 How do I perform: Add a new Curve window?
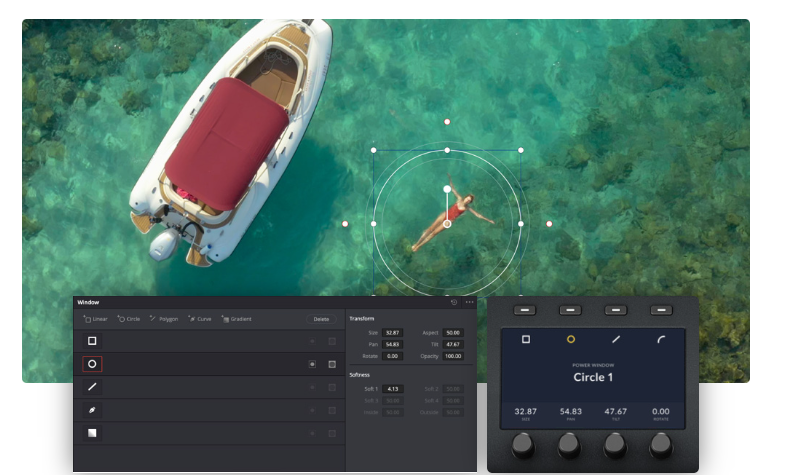[x=200, y=319]
